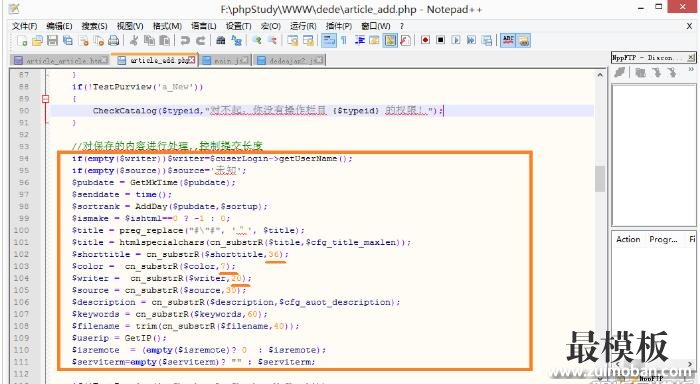Image resolution: width=700 pixels, height=384 pixels.
Task: Play back the recorded macro
Action: [x=456, y=40]
